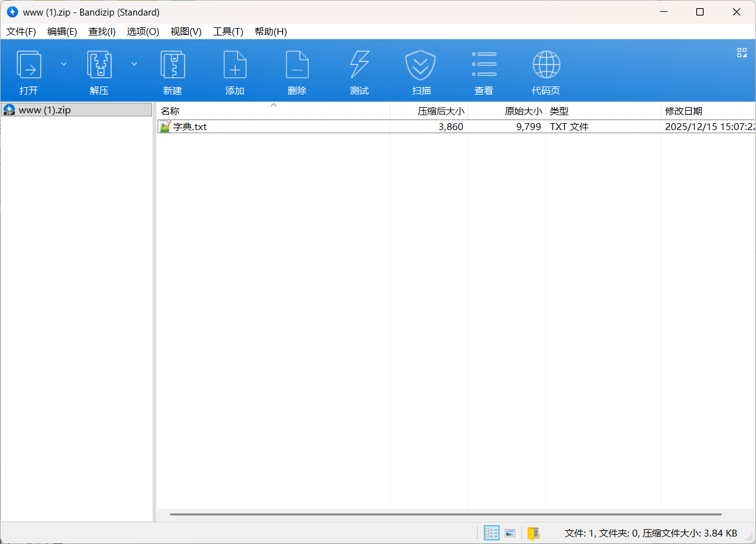Open the 帮助(H) menu
Viewport: 756px width, 544px height.
271,32
